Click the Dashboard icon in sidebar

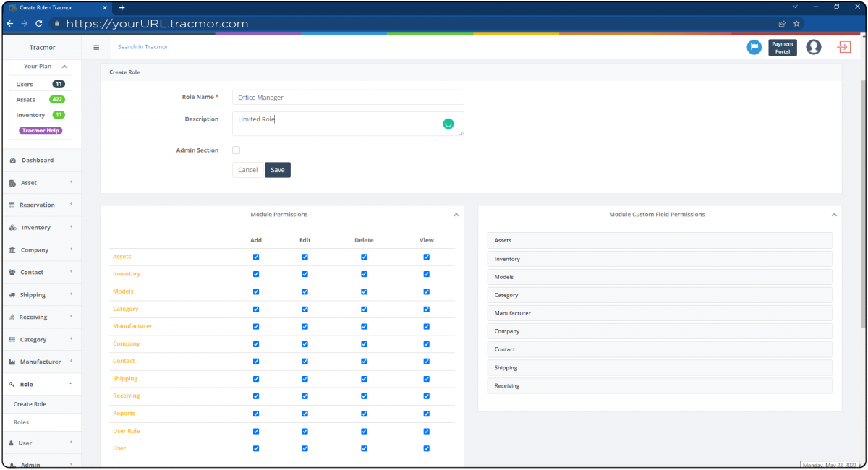(13, 160)
